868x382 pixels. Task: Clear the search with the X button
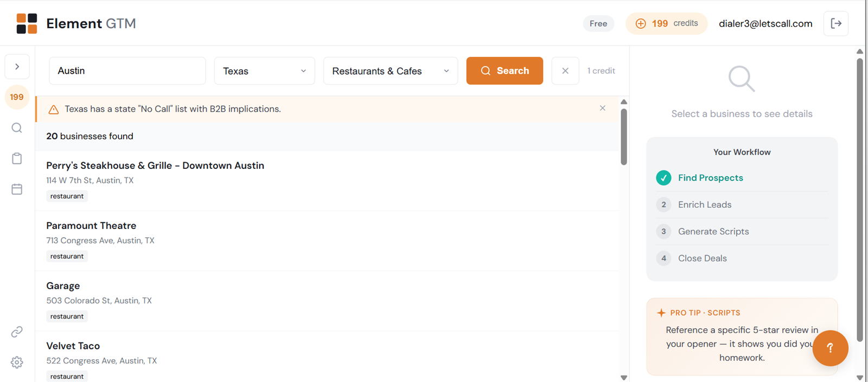point(565,71)
